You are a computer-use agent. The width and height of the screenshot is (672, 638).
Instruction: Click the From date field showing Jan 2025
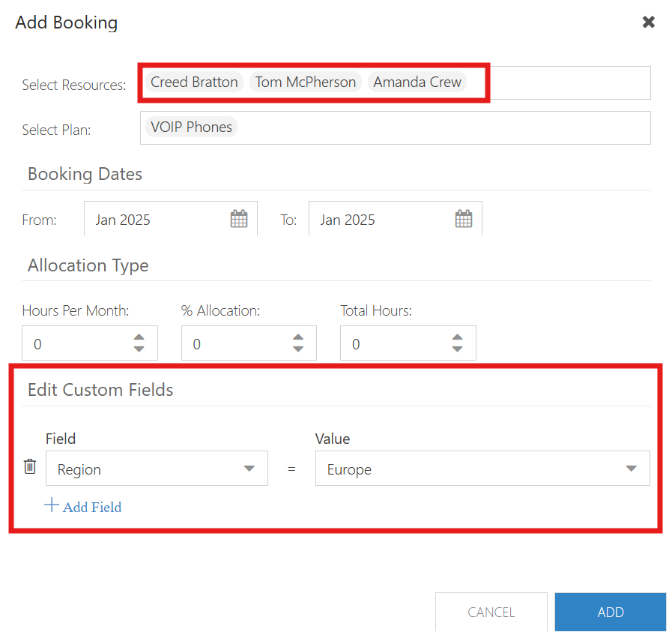[x=171, y=219]
